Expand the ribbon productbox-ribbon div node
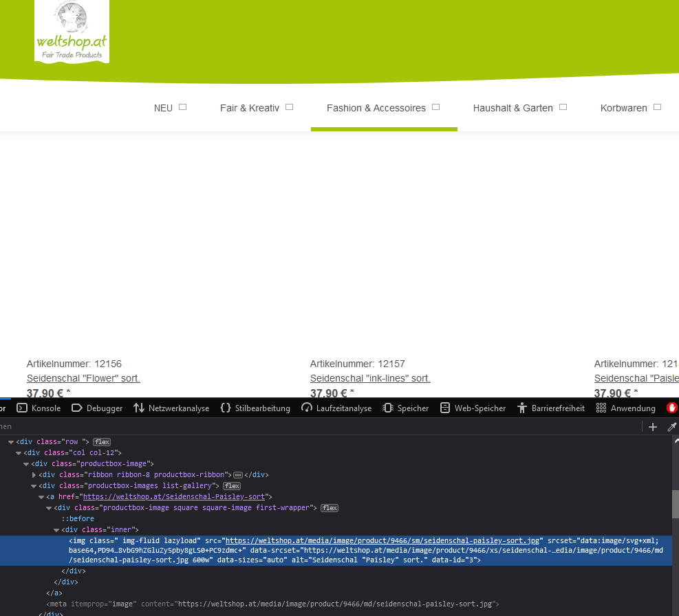The image size is (679, 616). pos(34,474)
